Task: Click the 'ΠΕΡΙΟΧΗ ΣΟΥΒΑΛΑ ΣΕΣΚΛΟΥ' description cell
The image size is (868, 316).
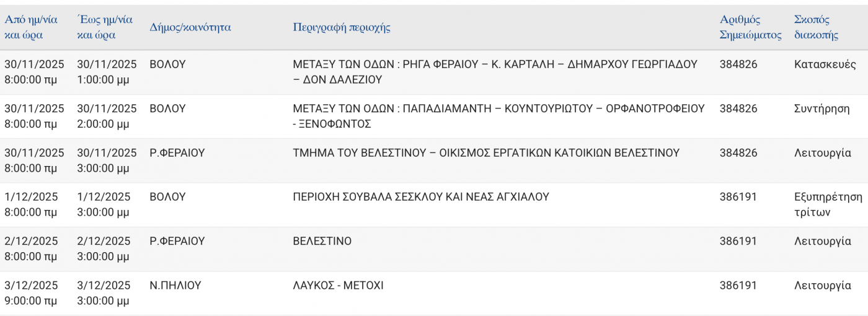Action: point(420,197)
